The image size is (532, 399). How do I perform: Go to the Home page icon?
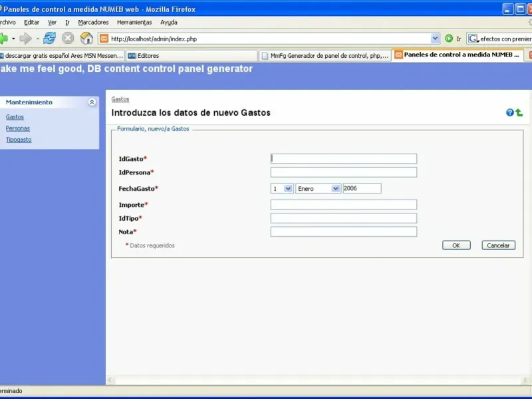click(86, 38)
